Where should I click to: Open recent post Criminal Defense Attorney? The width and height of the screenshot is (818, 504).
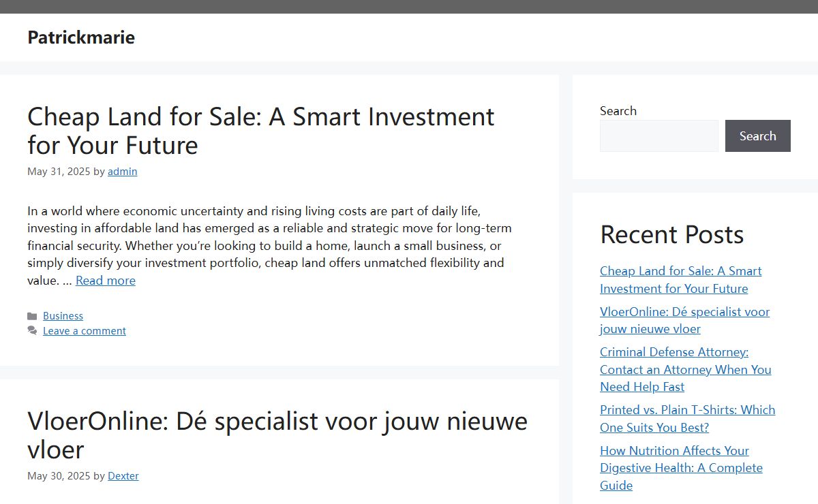pos(686,369)
